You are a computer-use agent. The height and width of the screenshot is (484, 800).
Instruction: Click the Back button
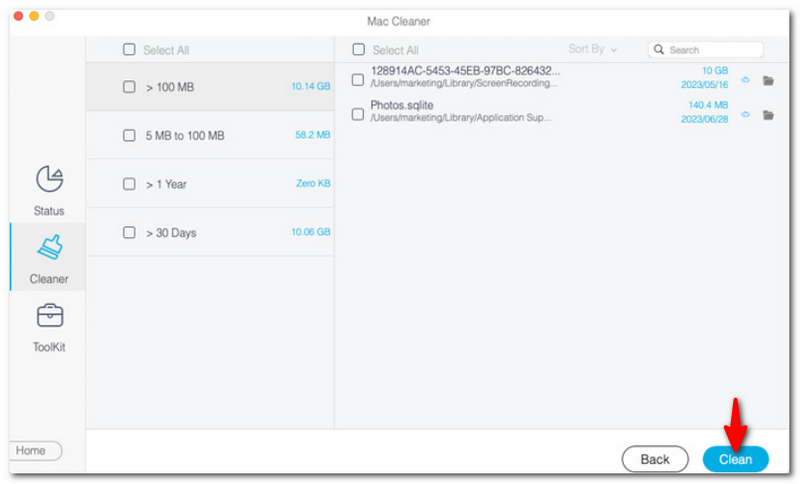[655, 459]
